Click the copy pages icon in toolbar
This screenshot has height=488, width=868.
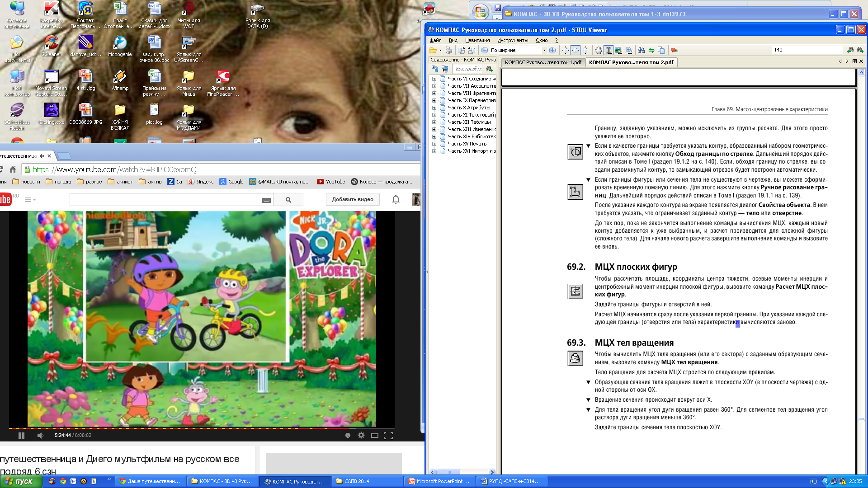pyautogui.click(x=661, y=50)
